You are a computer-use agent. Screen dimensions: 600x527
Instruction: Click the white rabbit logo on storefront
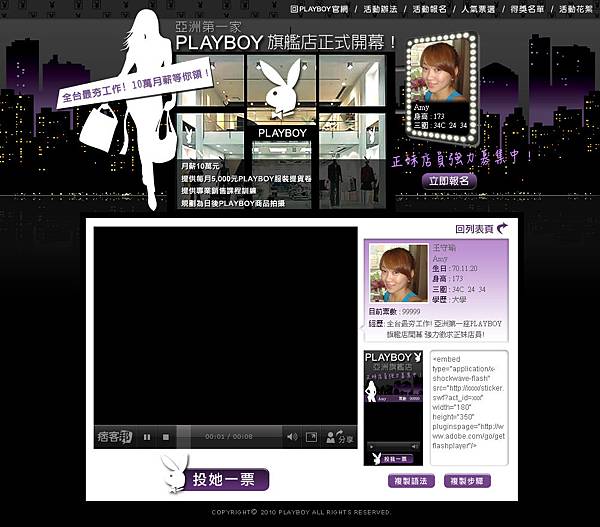click(283, 88)
